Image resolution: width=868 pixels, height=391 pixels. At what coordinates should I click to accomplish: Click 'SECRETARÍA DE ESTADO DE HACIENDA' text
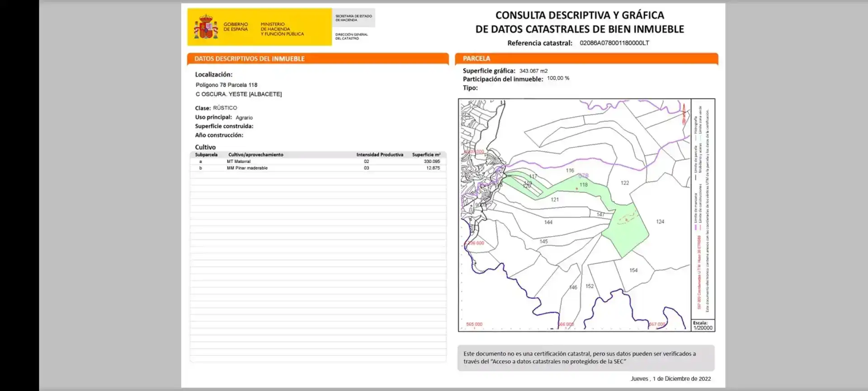tap(354, 18)
